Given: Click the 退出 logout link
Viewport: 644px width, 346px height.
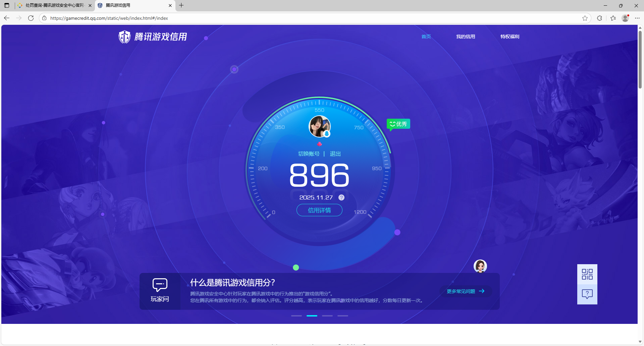Looking at the screenshot, I should 335,154.
